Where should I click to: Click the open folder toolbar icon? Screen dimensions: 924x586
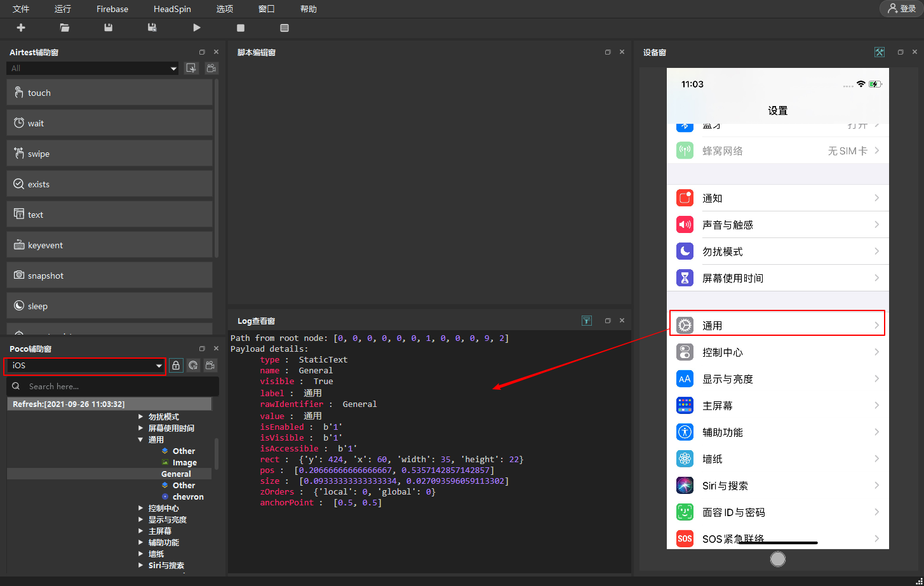coord(65,28)
